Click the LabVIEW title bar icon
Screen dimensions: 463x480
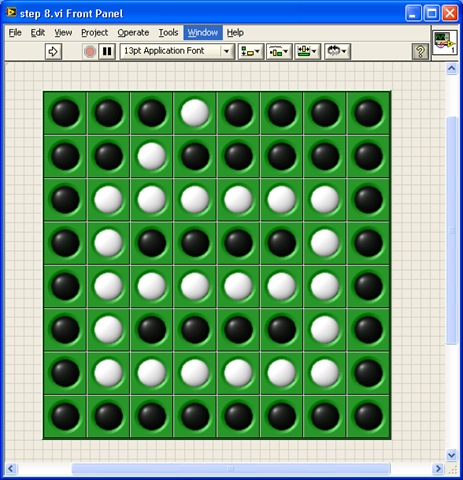[11, 13]
